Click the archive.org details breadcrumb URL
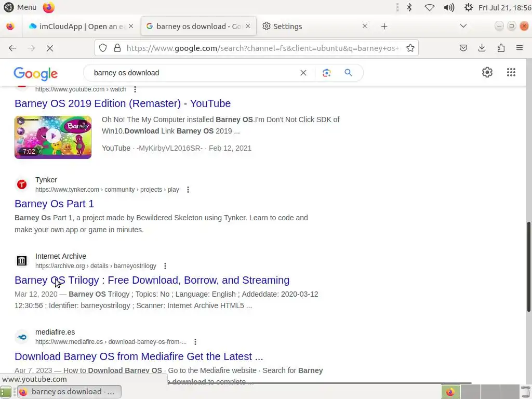 point(96,266)
